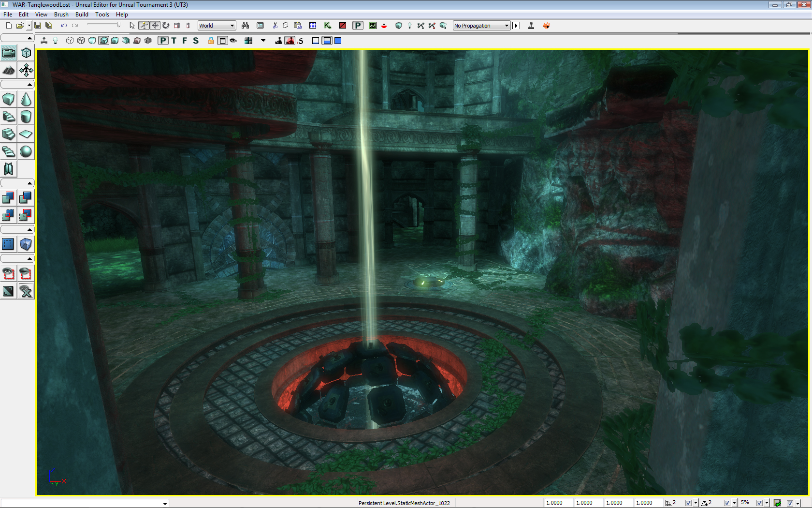Screen dimensions: 812x508
Task: Toggle Realtime viewport button
Action: (43, 41)
